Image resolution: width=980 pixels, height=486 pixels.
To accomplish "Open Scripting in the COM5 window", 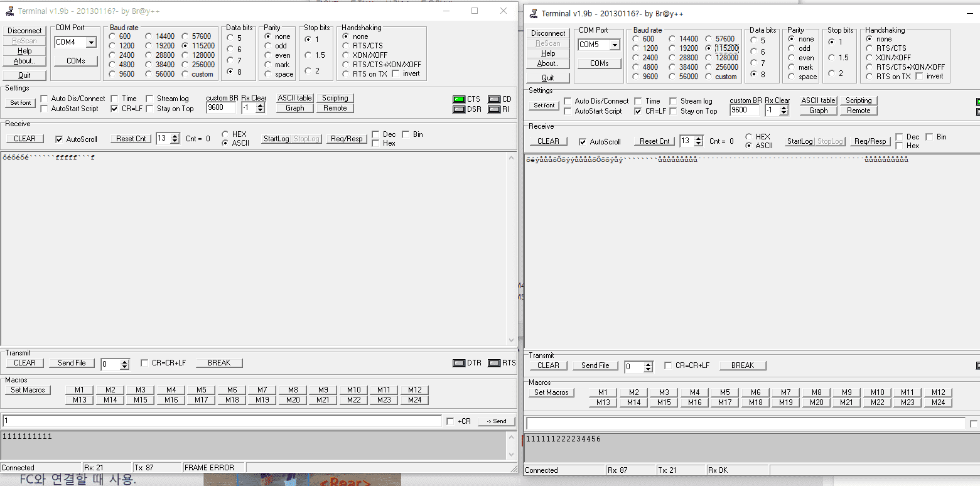I will tap(859, 100).
